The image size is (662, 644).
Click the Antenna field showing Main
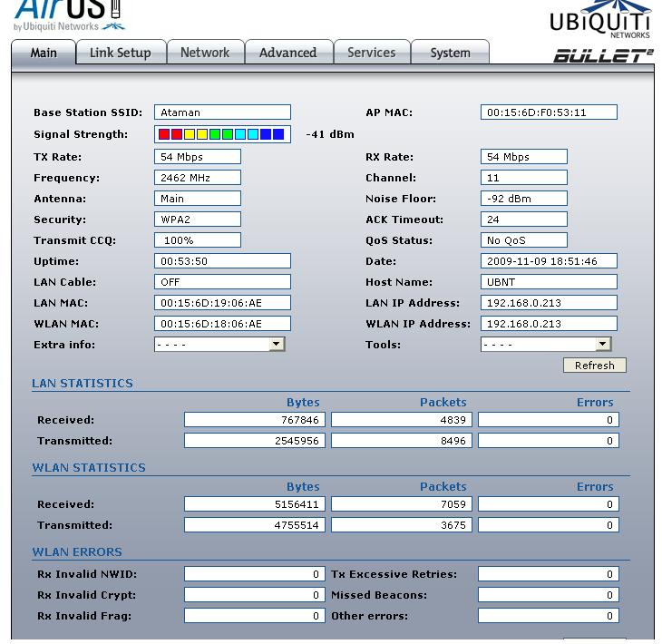(x=198, y=199)
